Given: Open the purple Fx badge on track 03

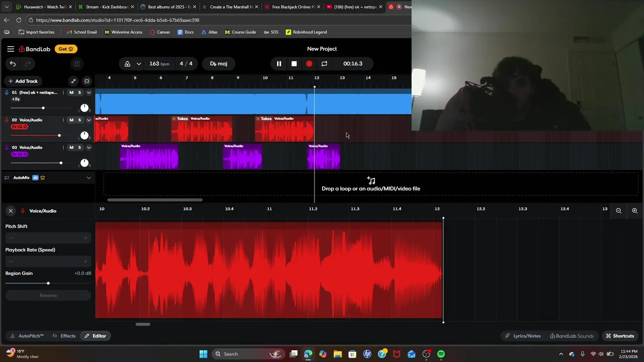Looking at the screenshot, I should click(19, 154).
